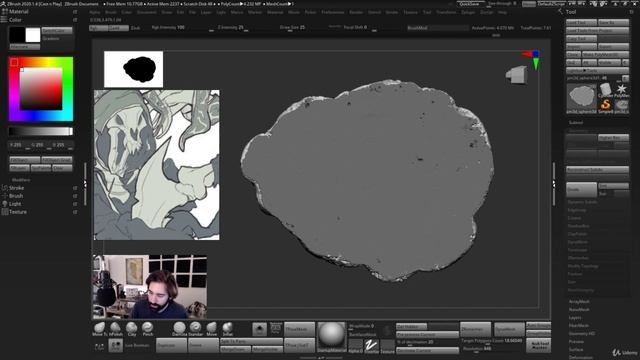Toggle the See-through option
This screenshot has height=360, width=640.
[502, 4]
